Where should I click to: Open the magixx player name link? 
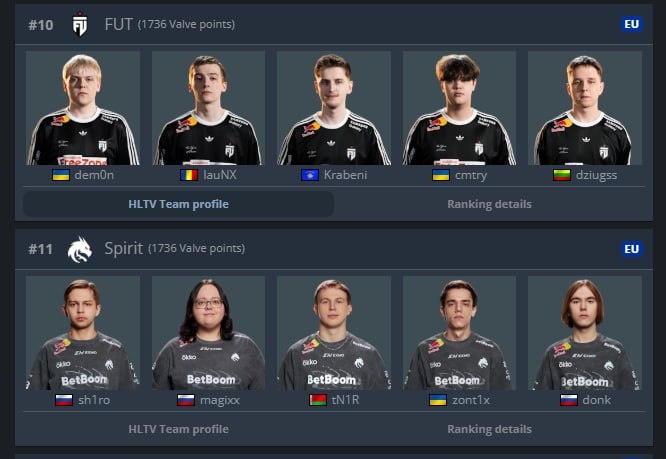[220, 400]
